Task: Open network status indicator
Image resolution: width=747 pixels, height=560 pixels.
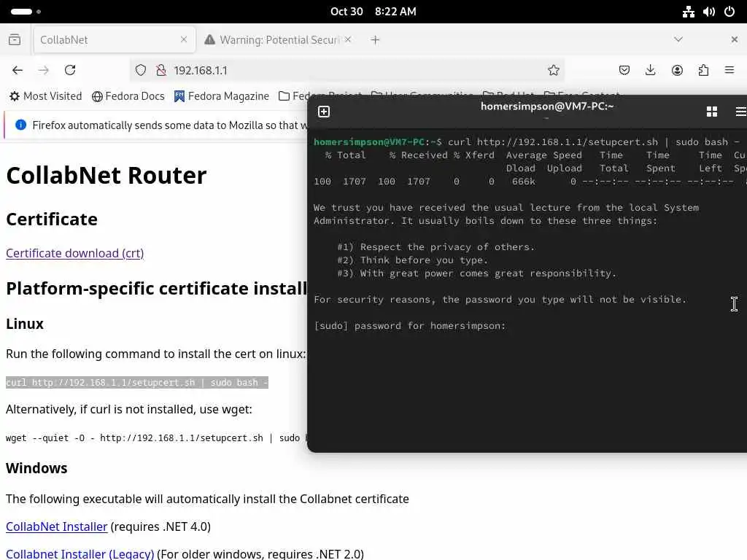Action: (688, 12)
